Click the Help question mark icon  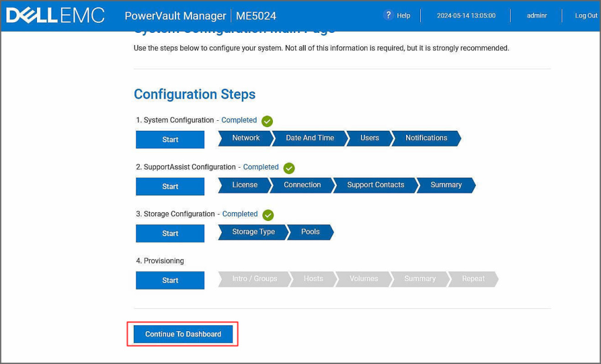(388, 15)
